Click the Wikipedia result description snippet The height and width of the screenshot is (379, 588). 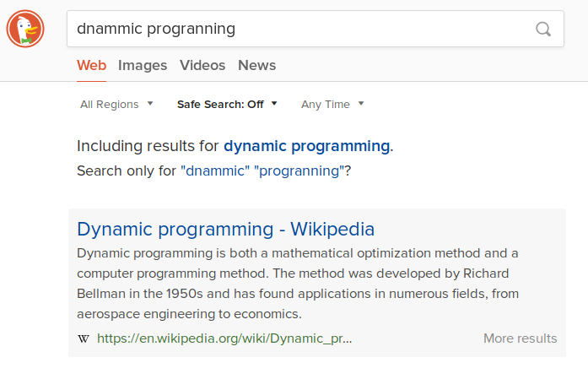[298, 284]
